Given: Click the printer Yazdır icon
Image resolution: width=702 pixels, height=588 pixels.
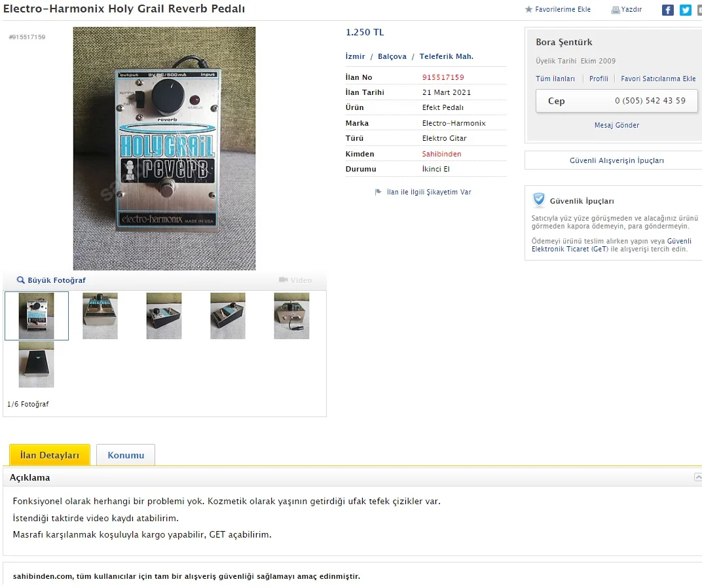Looking at the screenshot, I should click(616, 10).
